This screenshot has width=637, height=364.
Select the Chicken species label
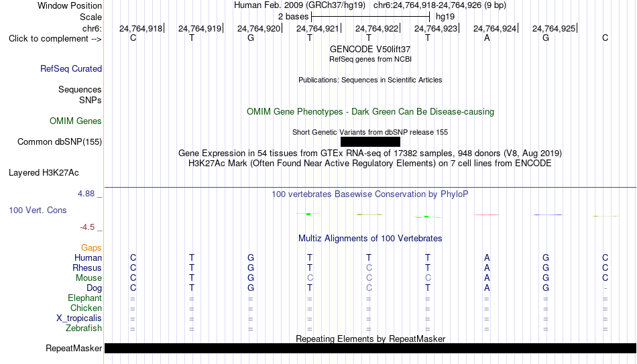pyautogui.click(x=86, y=308)
